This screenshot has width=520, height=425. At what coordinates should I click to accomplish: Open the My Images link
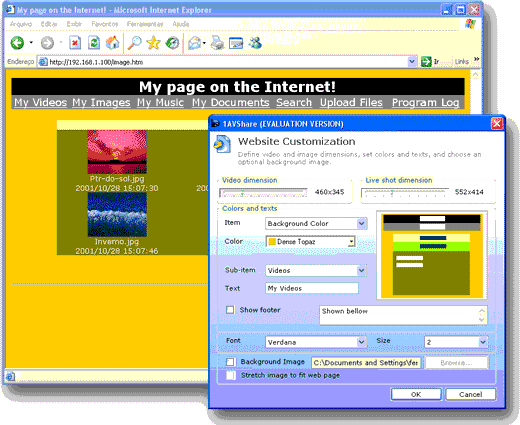[101, 102]
